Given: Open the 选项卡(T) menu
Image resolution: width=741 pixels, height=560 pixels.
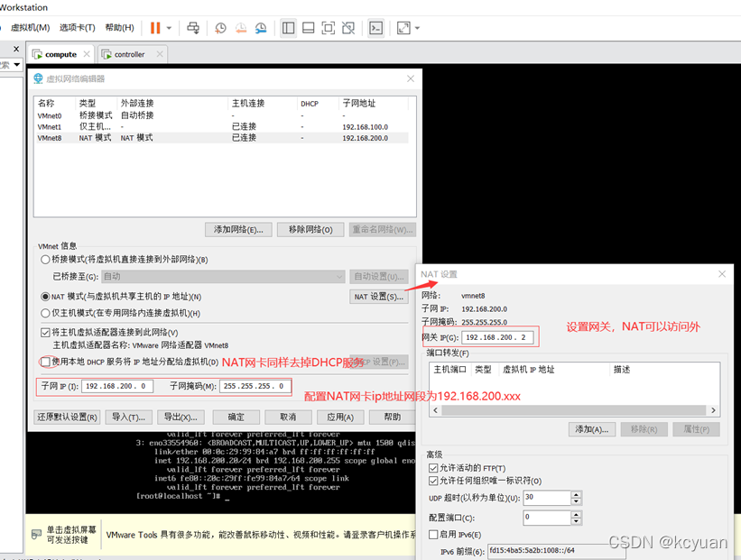Looking at the screenshot, I should [77, 28].
